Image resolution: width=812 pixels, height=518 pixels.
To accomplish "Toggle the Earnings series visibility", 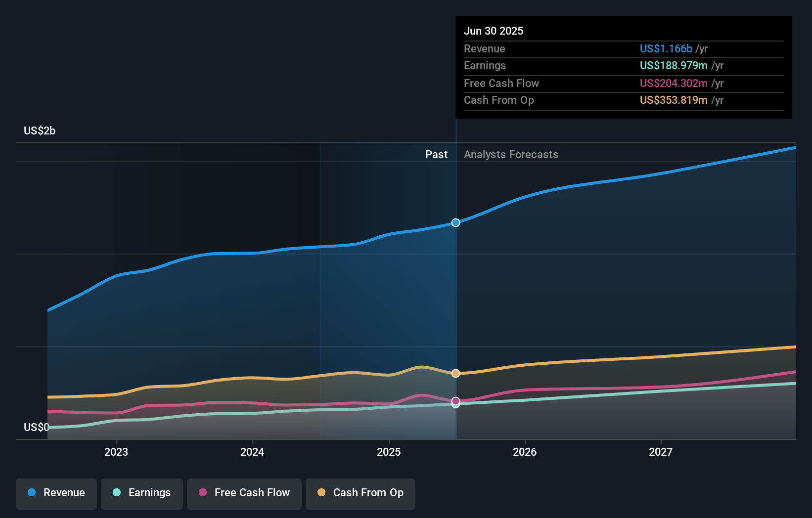I will pyautogui.click(x=142, y=493).
